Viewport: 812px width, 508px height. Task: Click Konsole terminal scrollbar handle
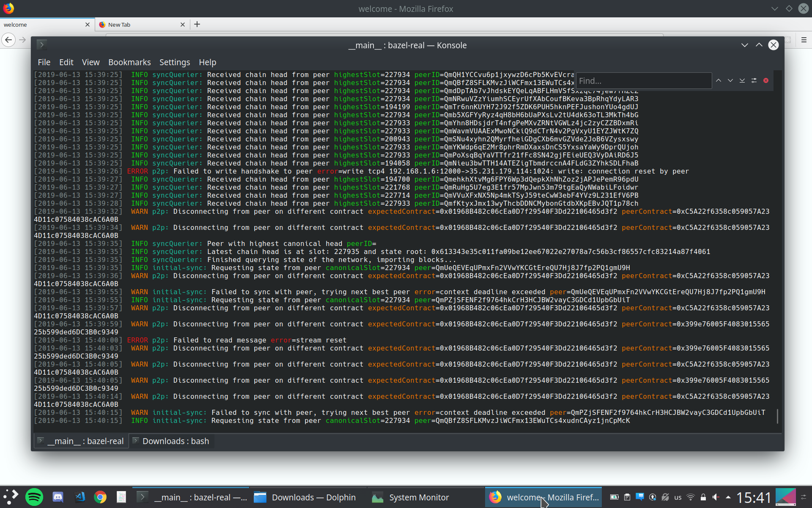777,416
